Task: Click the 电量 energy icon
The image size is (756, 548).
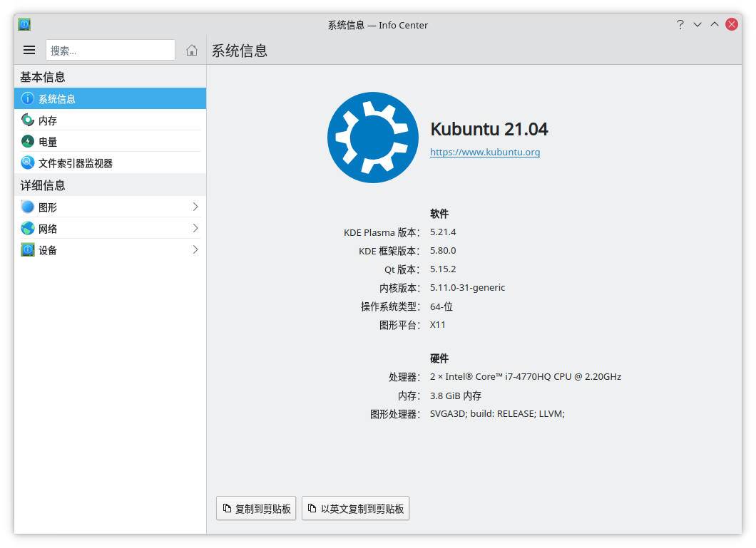Action: coord(28,141)
